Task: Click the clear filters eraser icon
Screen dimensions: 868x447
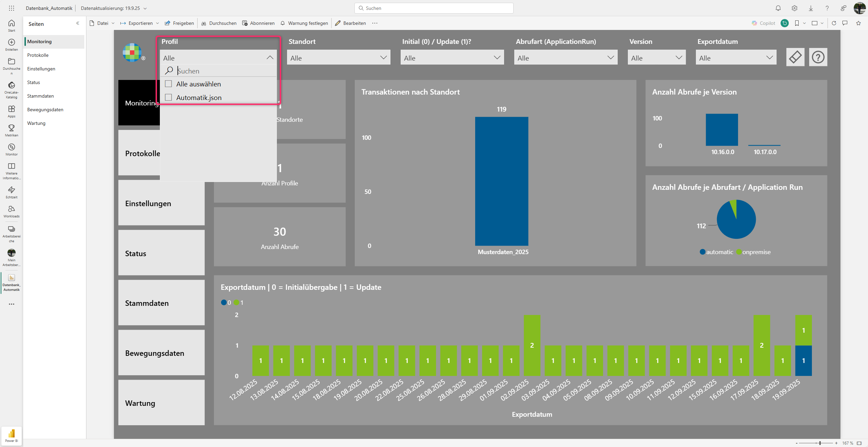Action: [x=796, y=57]
